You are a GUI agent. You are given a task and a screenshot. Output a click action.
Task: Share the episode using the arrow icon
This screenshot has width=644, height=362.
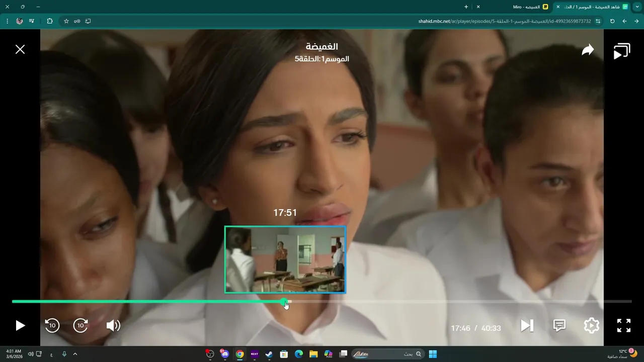(x=588, y=50)
